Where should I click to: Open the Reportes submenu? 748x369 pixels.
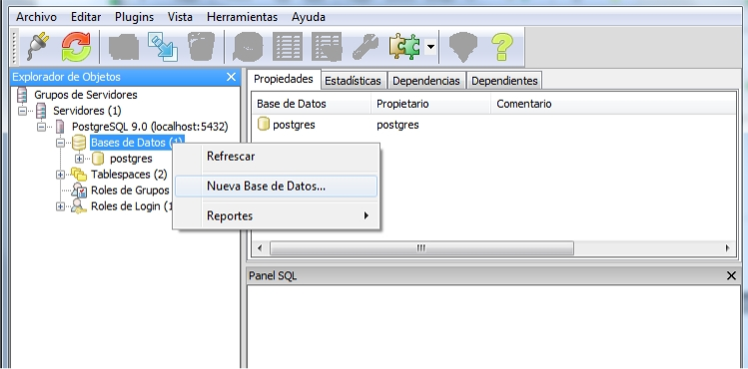(x=276, y=216)
